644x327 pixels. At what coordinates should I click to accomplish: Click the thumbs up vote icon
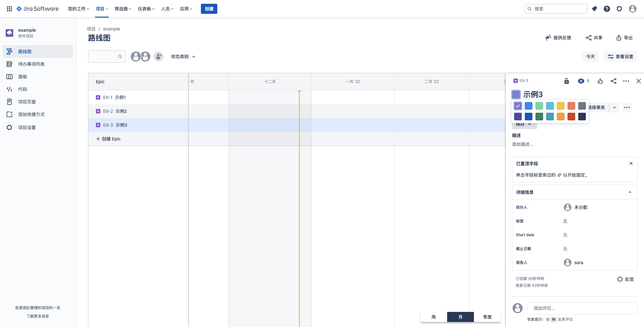click(x=600, y=81)
